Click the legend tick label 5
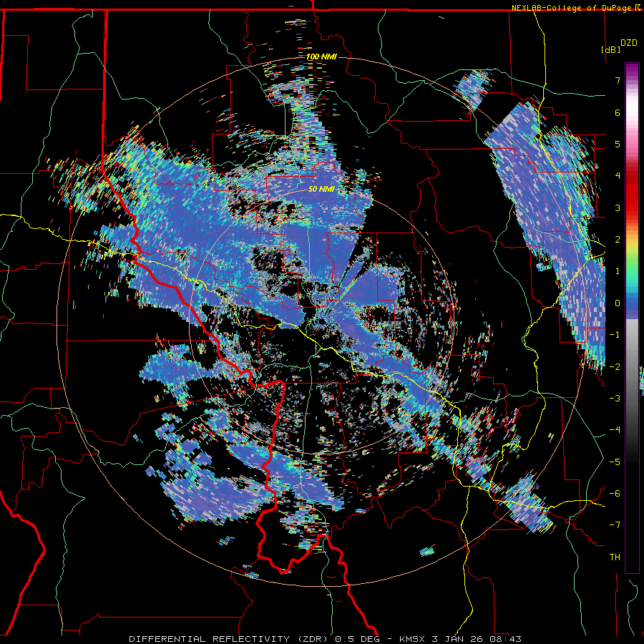Viewport: 644px width, 644px height. coord(618,144)
